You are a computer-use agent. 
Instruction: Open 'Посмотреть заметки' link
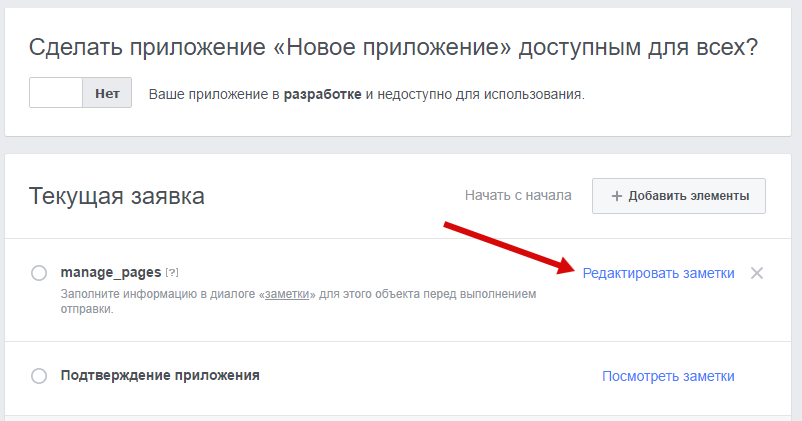[668, 376]
